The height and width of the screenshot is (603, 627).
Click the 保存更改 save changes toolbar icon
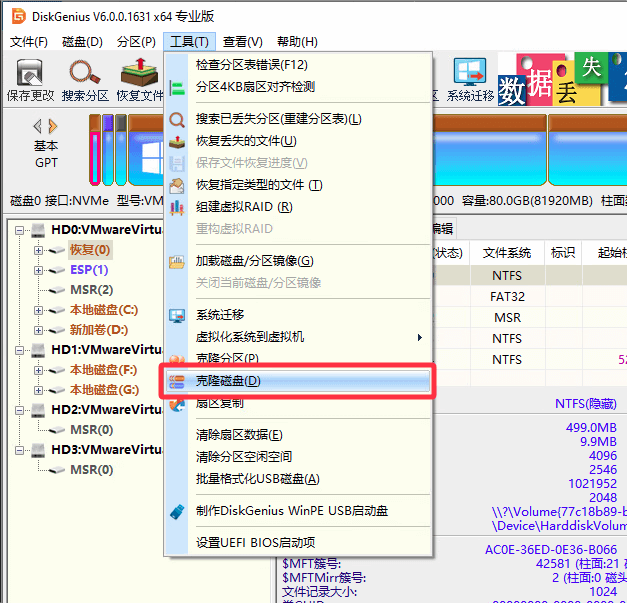(x=30, y=80)
